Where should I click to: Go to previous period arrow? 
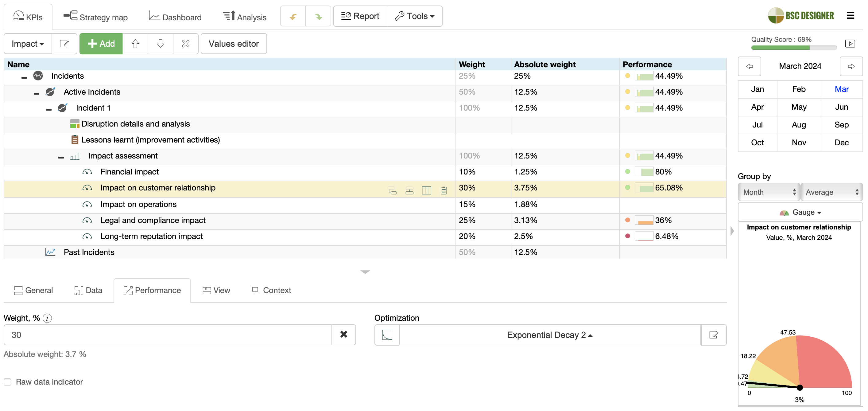750,66
